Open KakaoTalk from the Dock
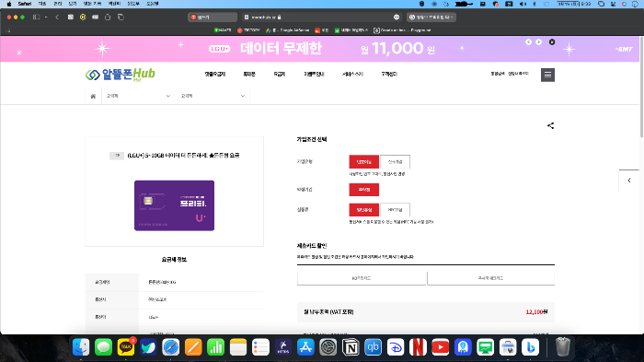 126,347
